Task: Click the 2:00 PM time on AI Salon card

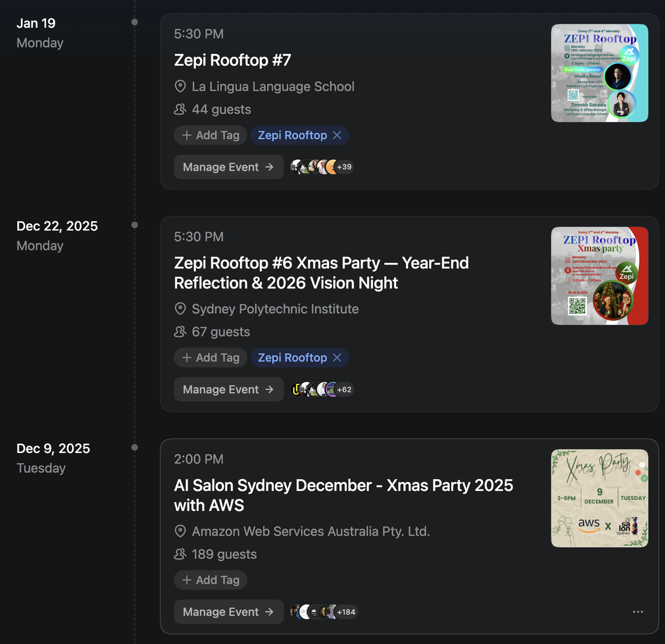Action: click(x=198, y=459)
